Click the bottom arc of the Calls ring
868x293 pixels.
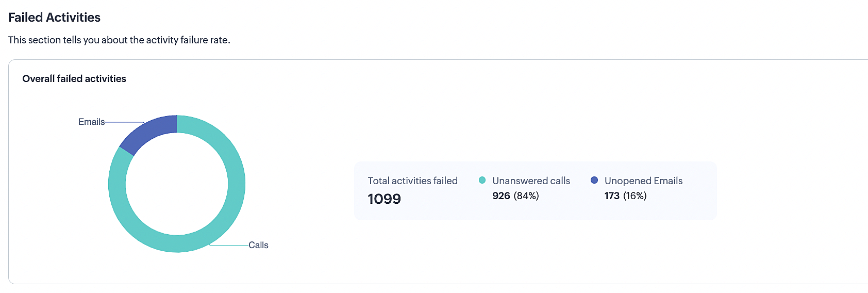pyautogui.click(x=177, y=243)
